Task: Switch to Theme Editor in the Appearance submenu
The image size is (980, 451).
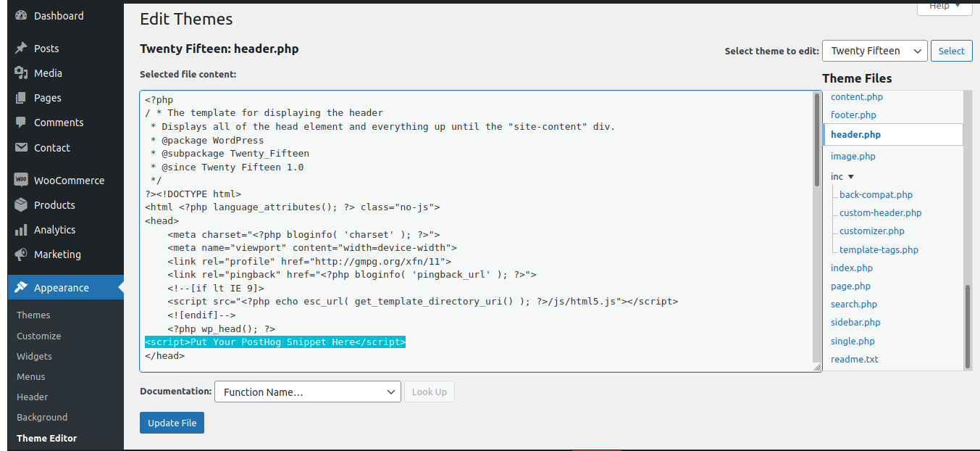Action: click(45, 437)
